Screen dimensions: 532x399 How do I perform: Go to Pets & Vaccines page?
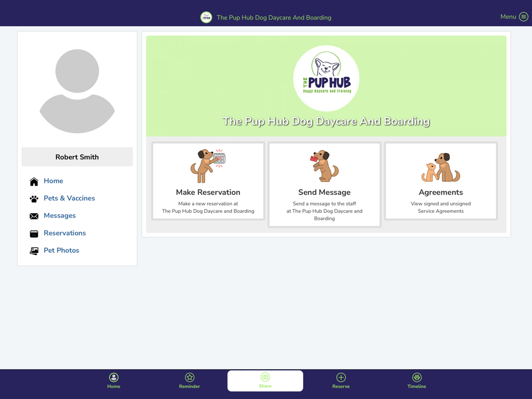coord(69,198)
